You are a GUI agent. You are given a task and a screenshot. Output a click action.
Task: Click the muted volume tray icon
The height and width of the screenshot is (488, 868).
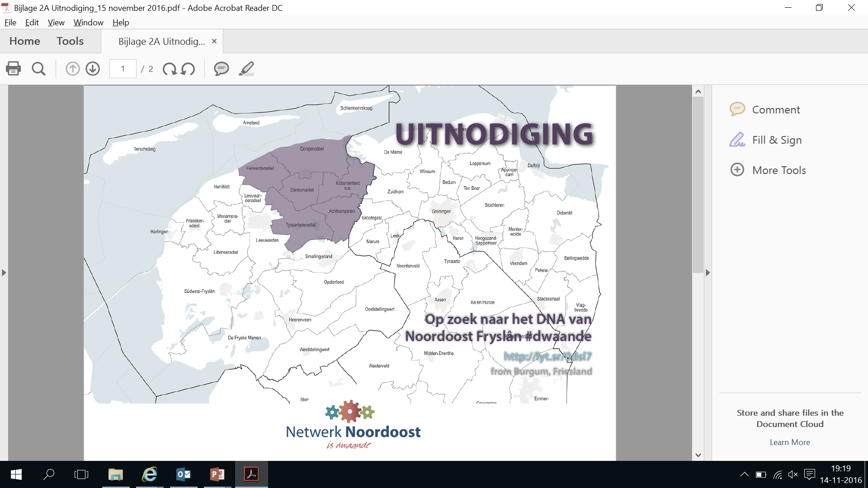point(793,474)
